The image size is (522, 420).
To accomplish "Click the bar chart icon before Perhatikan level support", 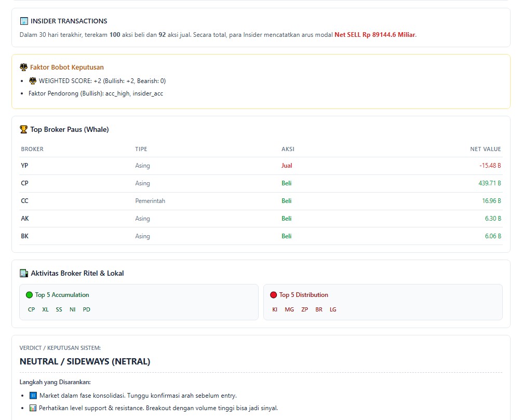I will (33, 408).
